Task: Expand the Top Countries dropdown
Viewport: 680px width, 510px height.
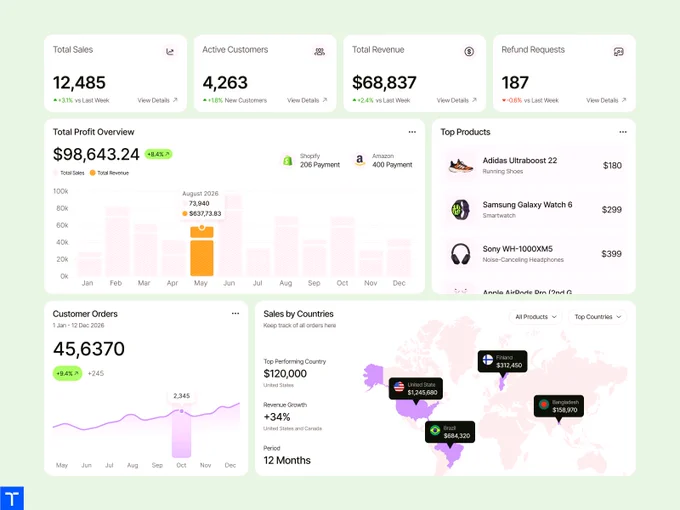Action: point(598,317)
